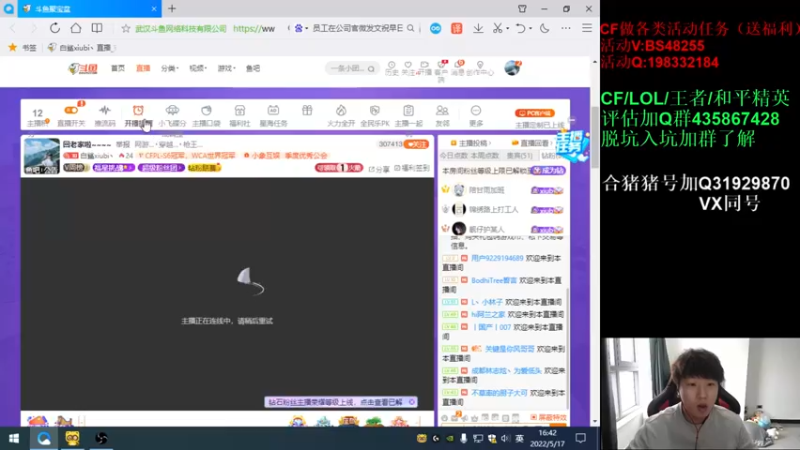Reload the page with refresh button

coord(55,28)
